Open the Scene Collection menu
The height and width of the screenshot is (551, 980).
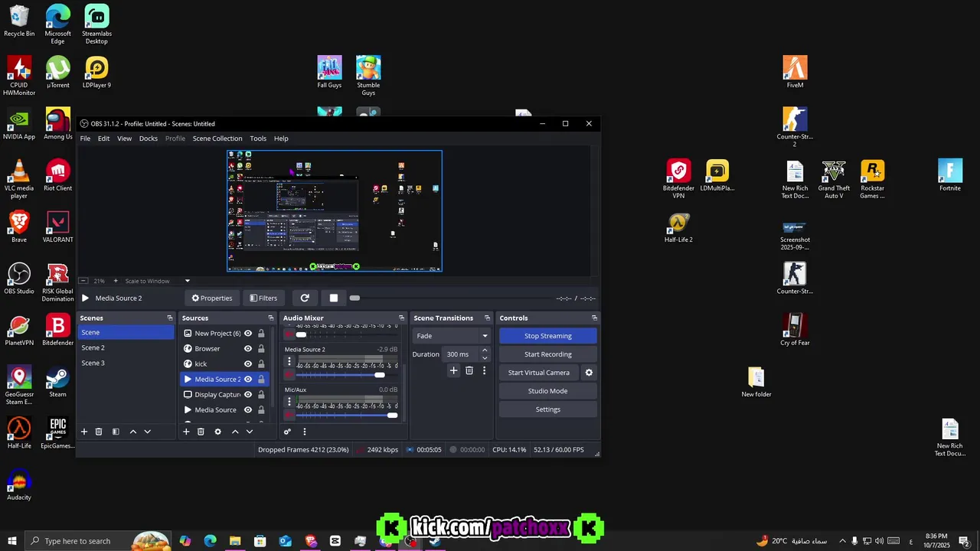(217, 139)
